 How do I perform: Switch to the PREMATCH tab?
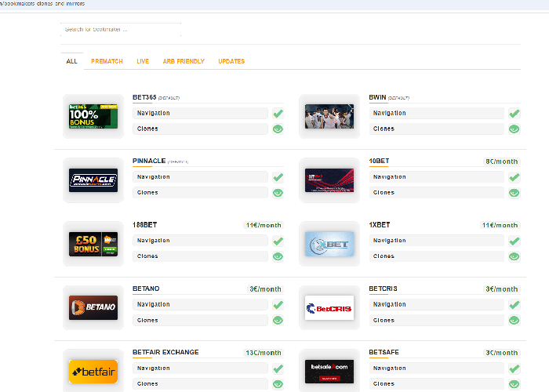tap(107, 61)
